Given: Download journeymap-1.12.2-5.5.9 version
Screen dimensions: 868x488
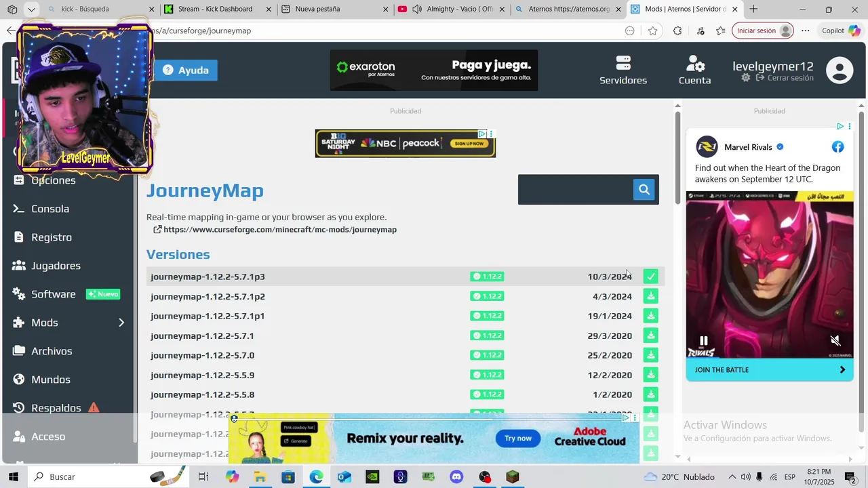Looking at the screenshot, I should coord(651,375).
